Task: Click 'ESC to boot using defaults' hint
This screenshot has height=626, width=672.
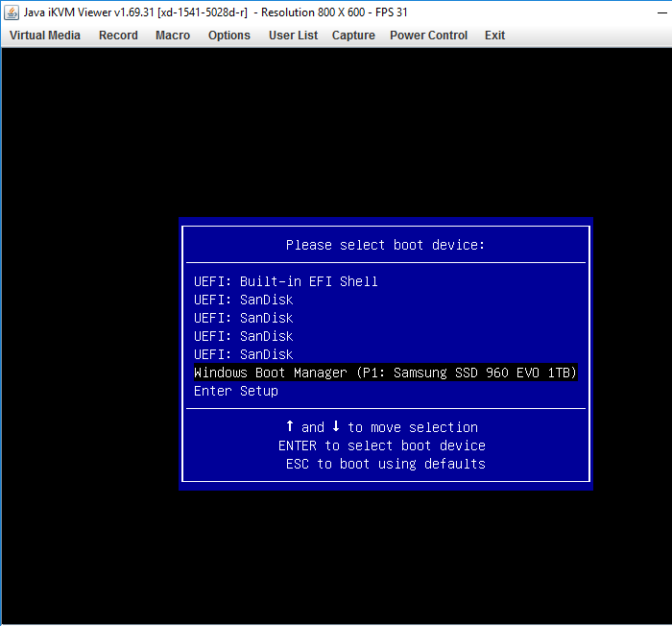Action: (x=386, y=464)
